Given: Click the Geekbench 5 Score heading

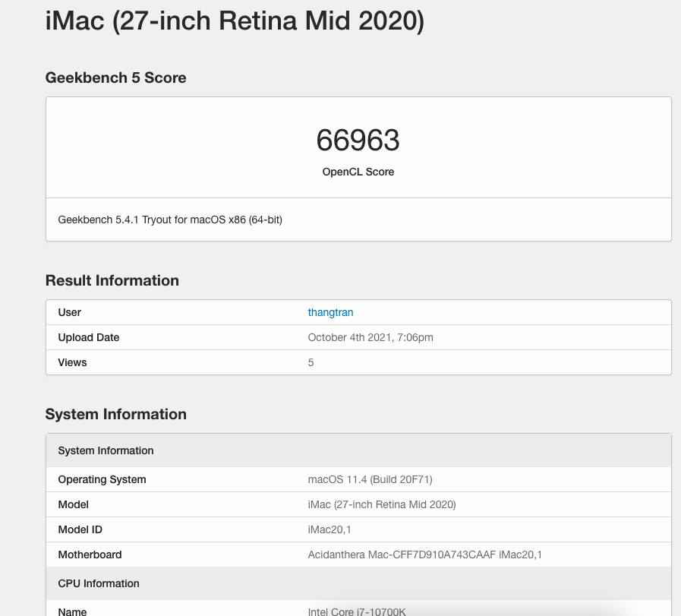Looking at the screenshot, I should [x=116, y=77].
